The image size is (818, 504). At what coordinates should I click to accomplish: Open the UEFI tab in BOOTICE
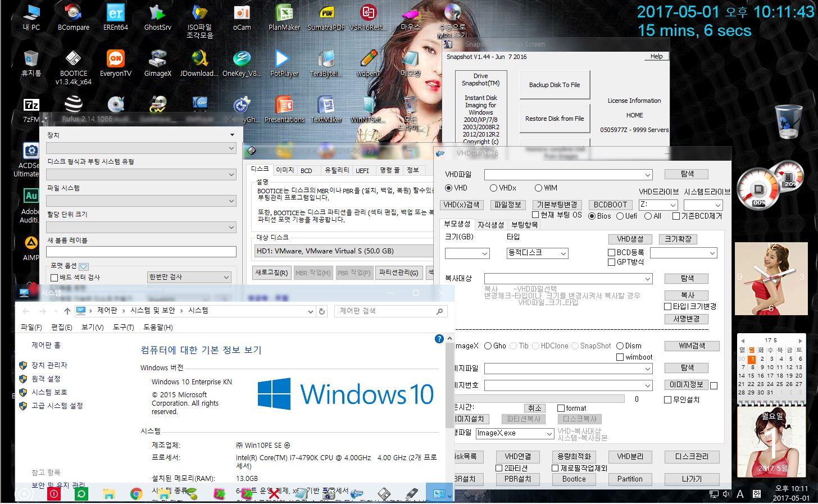pyautogui.click(x=362, y=170)
